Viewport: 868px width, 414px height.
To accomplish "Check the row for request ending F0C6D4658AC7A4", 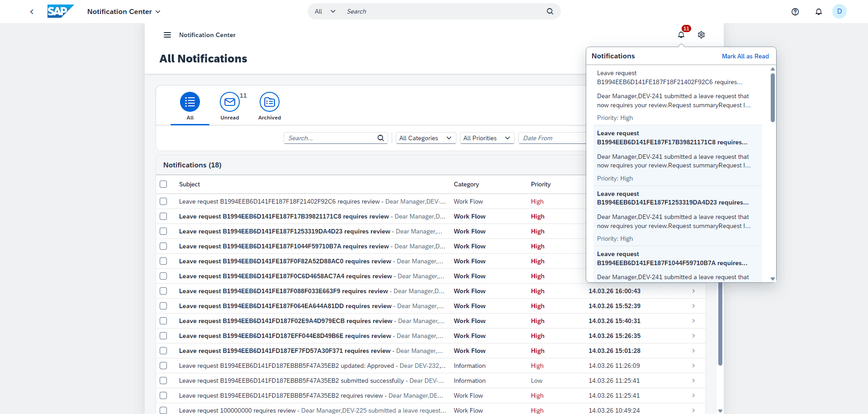I will pos(163,276).
